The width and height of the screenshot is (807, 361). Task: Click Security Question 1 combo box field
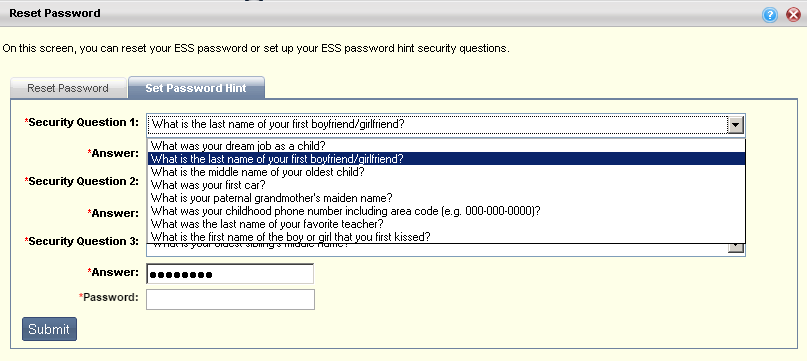[x=446, y=124]
